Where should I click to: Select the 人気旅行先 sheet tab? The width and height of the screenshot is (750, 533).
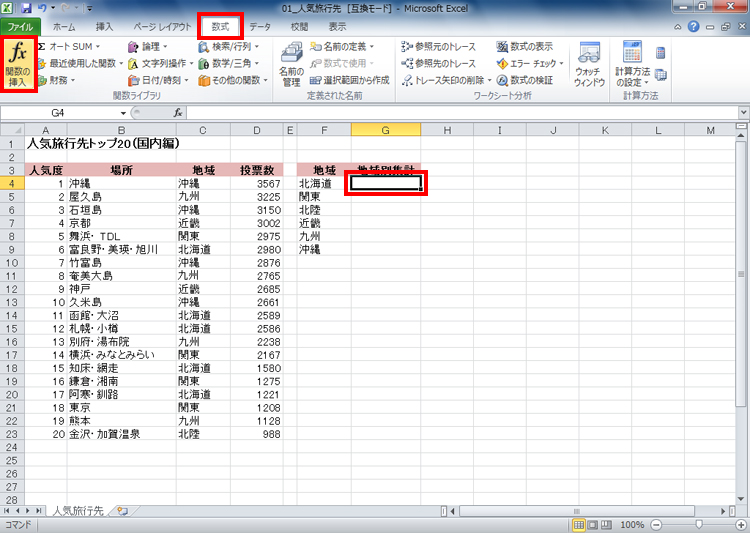click(x=77, y=511)
